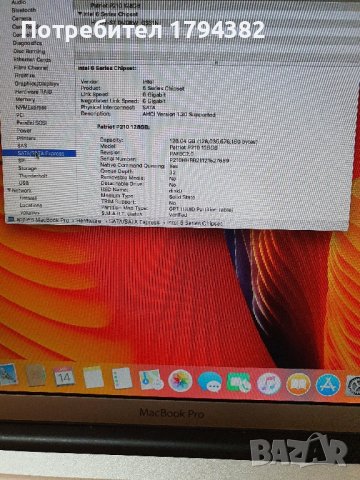Select Patriot P210 row in top tree
The height and width of the screenshot is (480, 360).
tap(115, 6)
